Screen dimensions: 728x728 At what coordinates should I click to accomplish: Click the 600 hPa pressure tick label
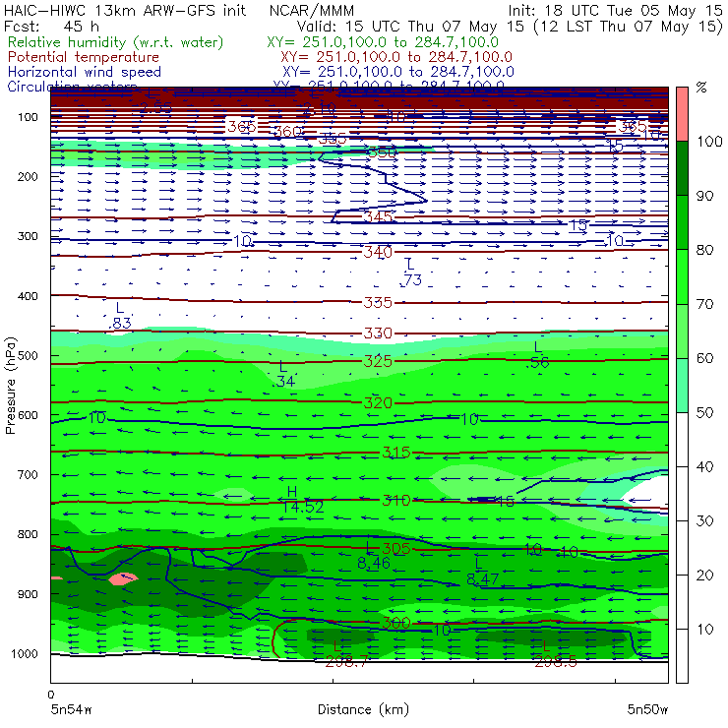click(28, 415)
